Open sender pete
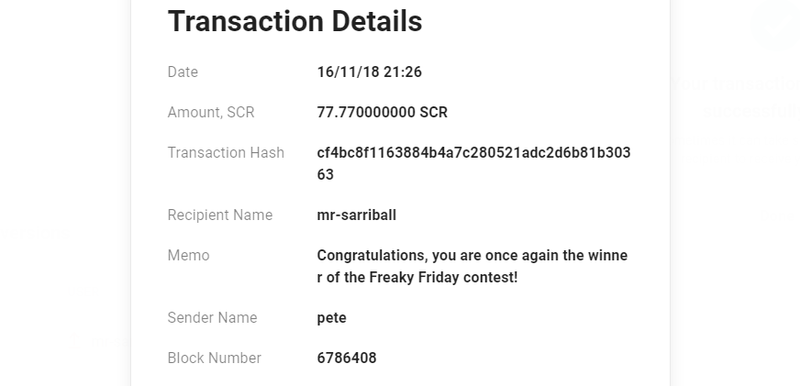Image resolution: width=800 pixels, height=386 pixels. tap(332, 318)
